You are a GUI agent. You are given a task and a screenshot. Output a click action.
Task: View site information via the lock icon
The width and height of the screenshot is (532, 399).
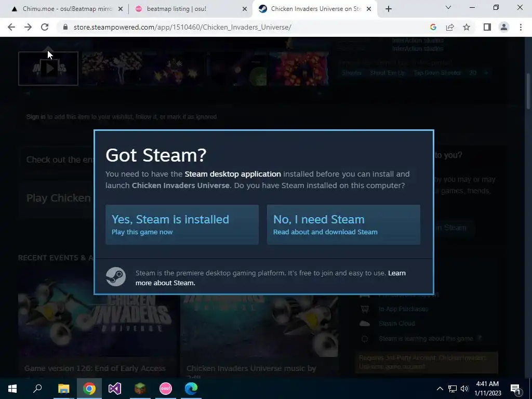(65, 27)
